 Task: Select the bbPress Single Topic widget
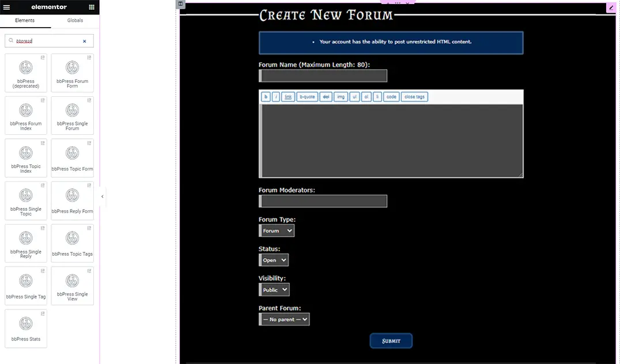(26, 201)
